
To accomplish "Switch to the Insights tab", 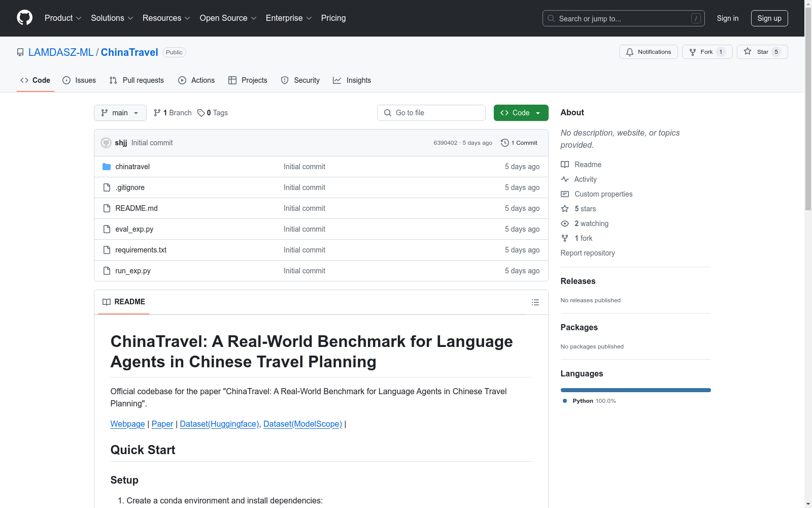I will click(x=352, y=80).
